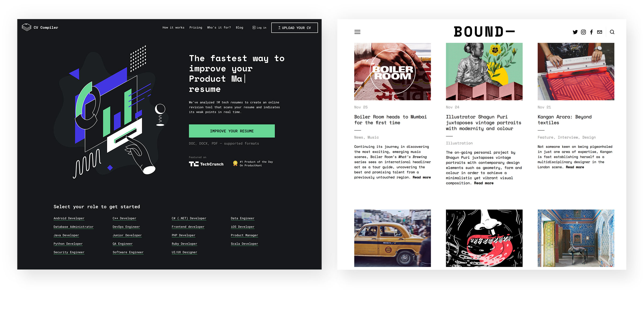
Task: Click the ProductHunt medal badge
Action: tap(235, 163)
